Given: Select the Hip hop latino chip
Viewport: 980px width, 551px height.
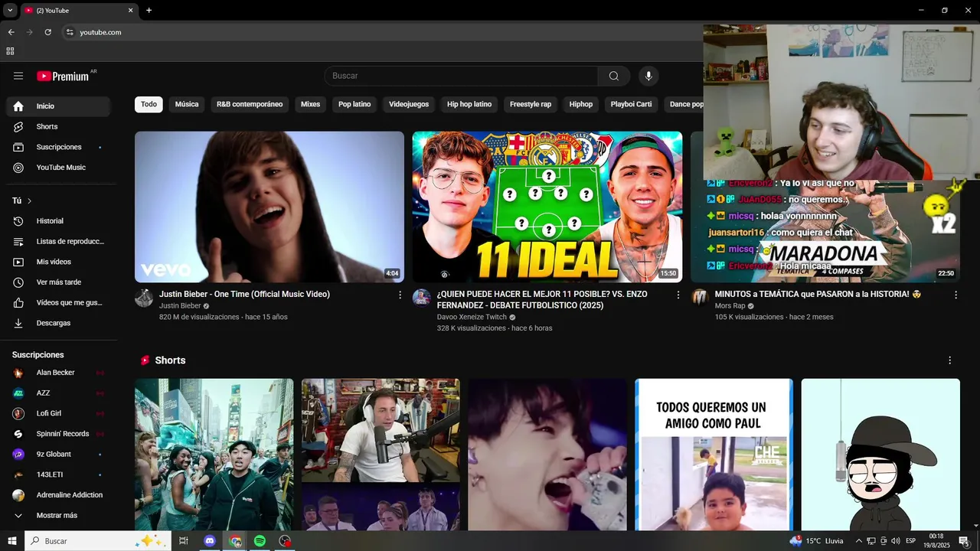Looking at the screenshot, I should (469, 104).
